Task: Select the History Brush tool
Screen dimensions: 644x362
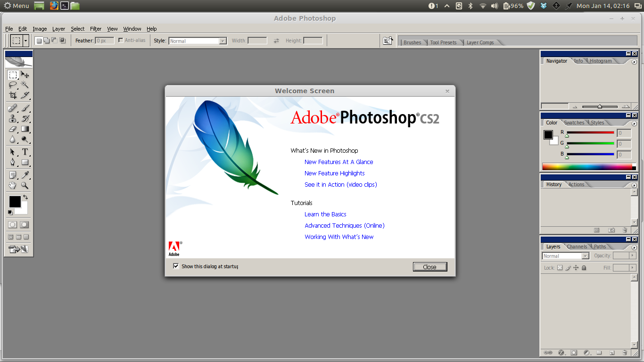Action: point(25,118)
